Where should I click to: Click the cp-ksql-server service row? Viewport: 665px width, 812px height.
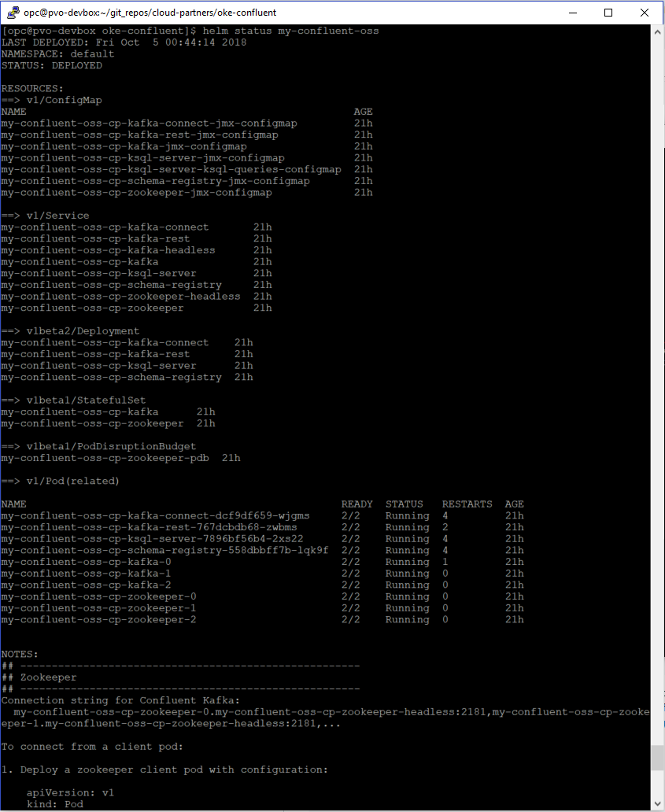pos(137,274)
